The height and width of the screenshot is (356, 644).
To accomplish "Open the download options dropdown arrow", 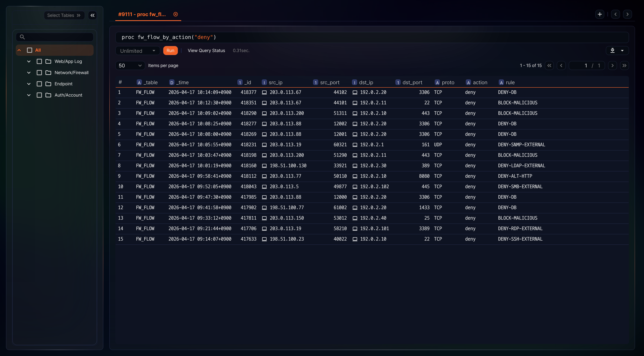I will click(x=622, y=51).
